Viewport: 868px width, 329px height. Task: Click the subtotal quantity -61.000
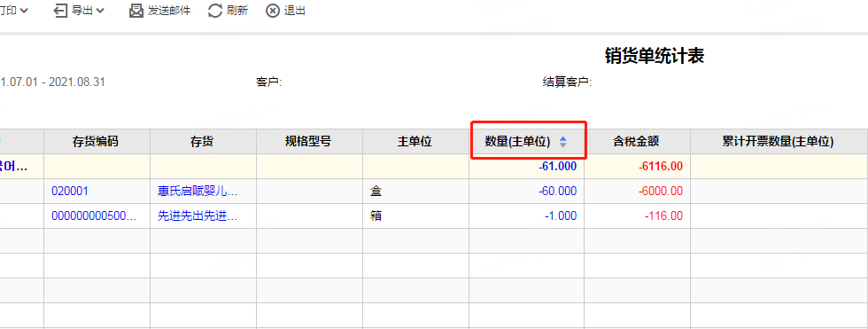(x=557, y=166)
